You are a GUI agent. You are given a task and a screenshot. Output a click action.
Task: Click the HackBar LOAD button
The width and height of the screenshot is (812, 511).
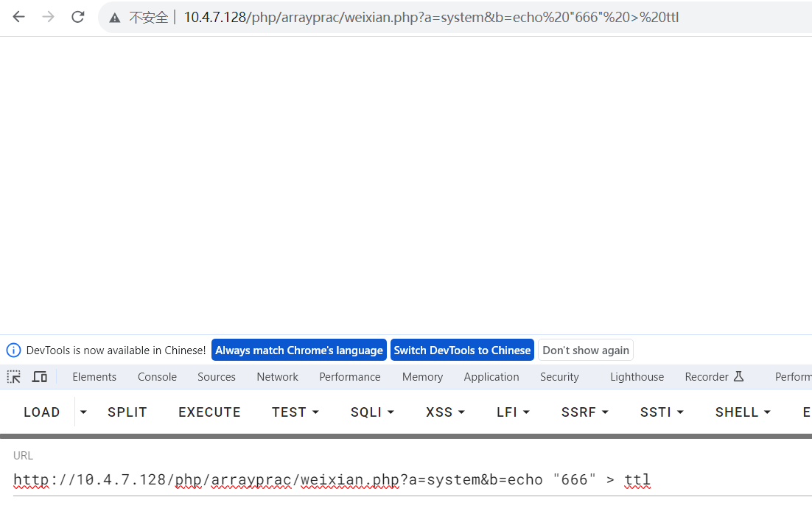(x=42, y=412)
